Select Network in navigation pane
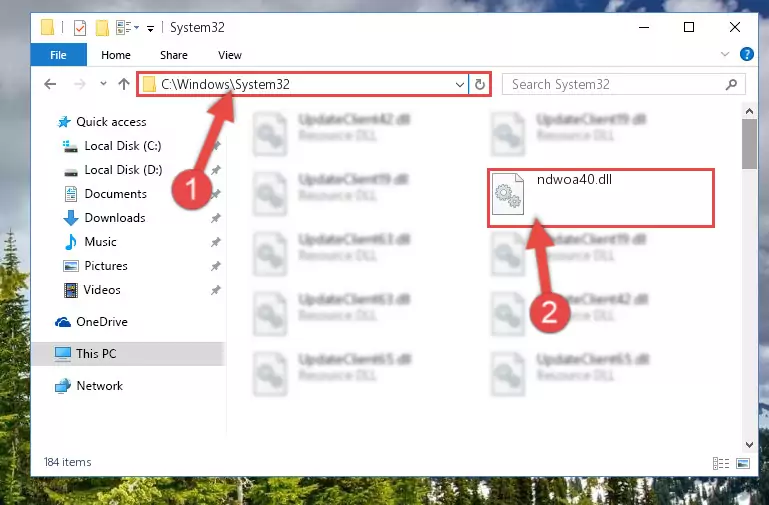 click(x=100, y=386)
